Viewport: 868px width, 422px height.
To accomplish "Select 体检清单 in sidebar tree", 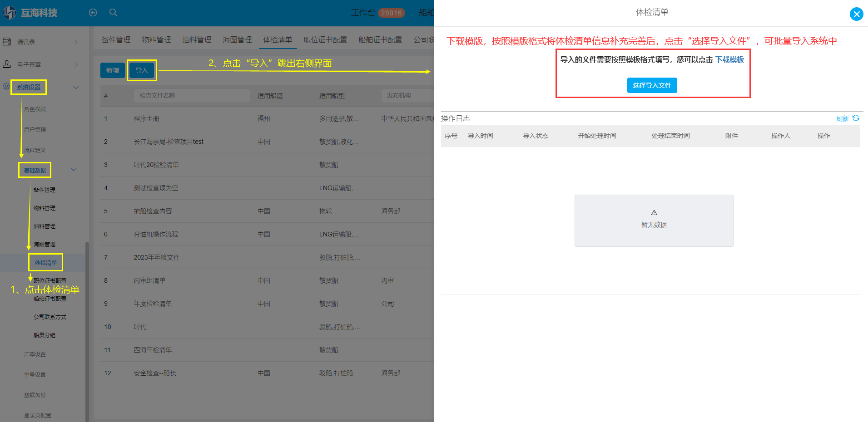I will click(x=46, y=262).
